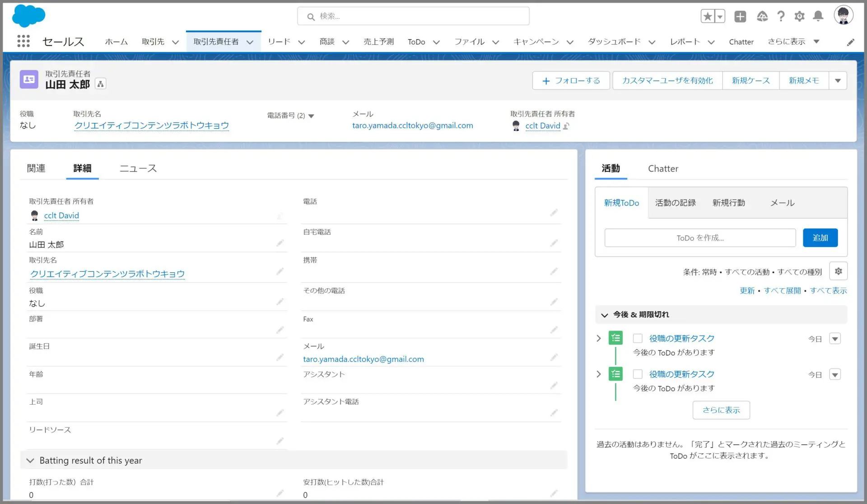This screenshot has height=504, width=867.
Task: Open the 電話番号 (2) dropdown
Action: coord(311,116)
